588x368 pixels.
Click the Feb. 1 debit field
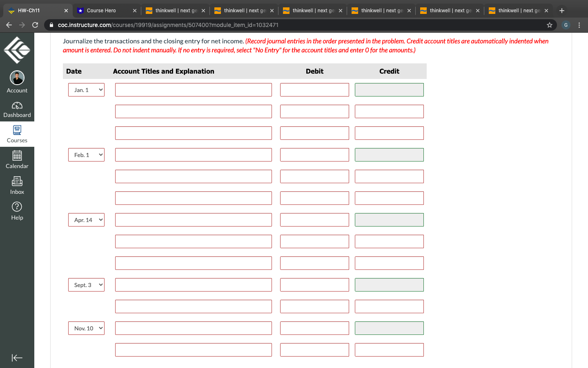314,155
